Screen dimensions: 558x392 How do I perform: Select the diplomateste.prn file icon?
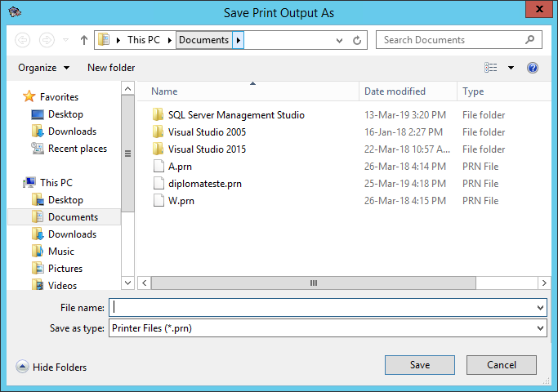158,184
